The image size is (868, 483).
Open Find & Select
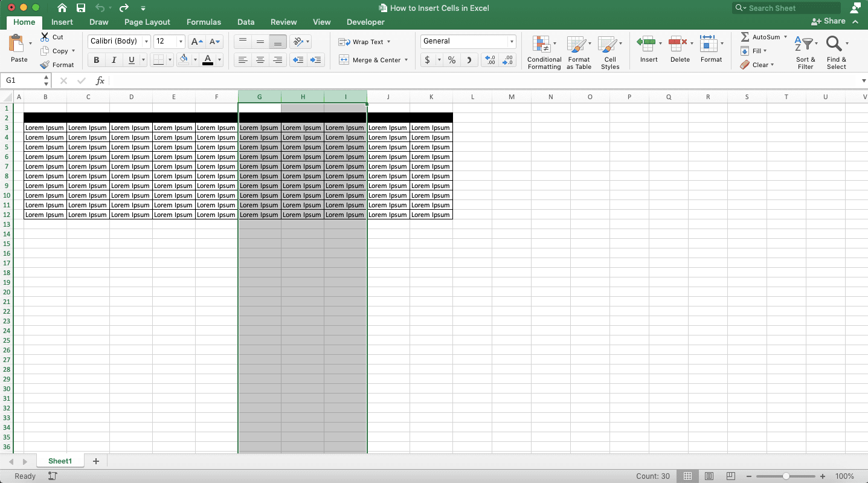coord(837,53)
